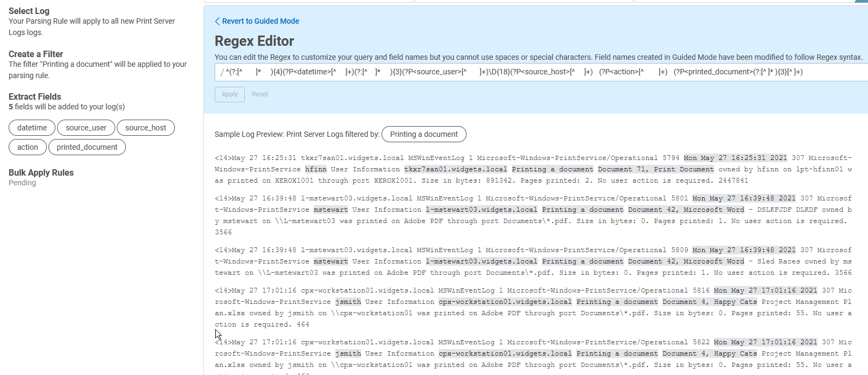868x375 pixels.
Task: Pick the printed_document field chip
Action: point(87,147)
